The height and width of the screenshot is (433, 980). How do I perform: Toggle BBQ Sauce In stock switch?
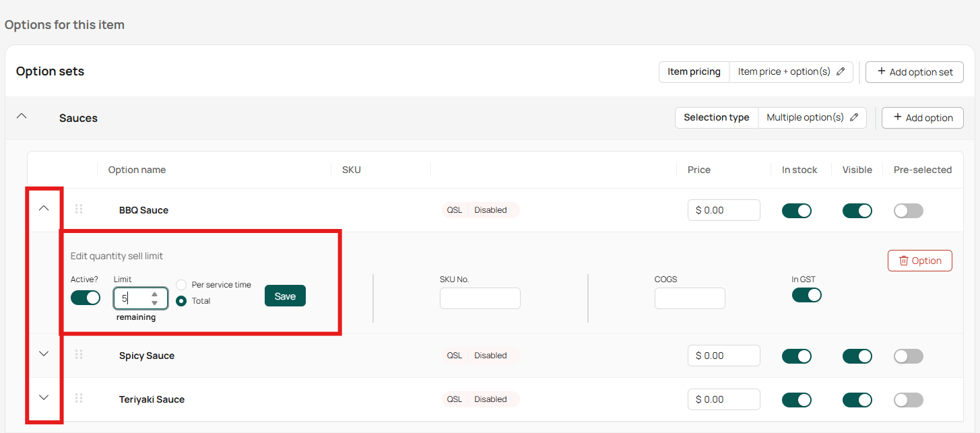[797, 211]
